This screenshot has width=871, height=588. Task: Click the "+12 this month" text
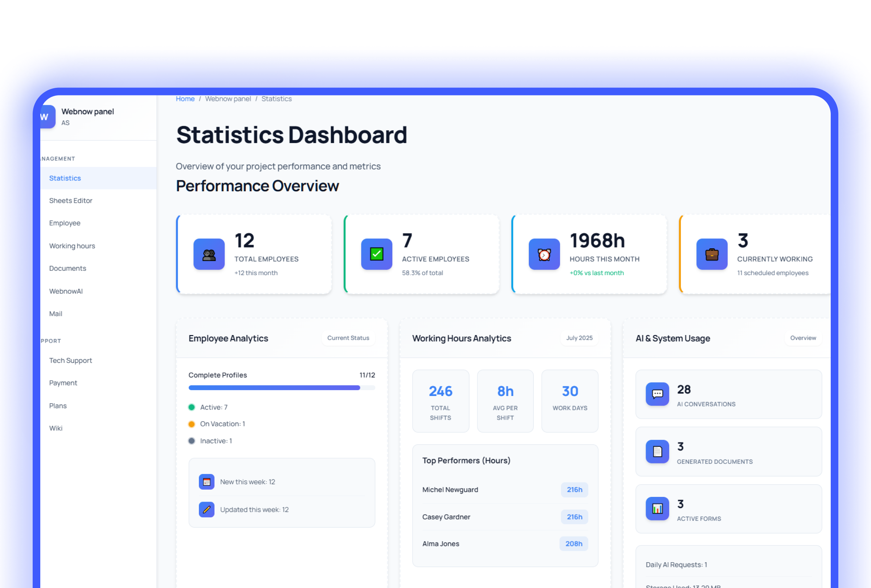(256, 273)
